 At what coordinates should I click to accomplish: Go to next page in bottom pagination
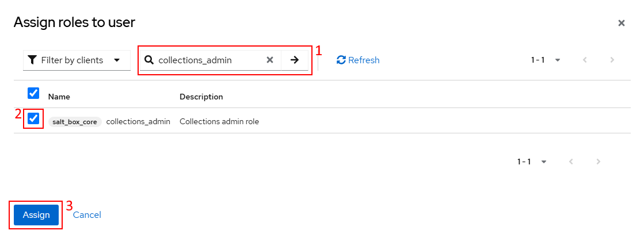point(599,162)
